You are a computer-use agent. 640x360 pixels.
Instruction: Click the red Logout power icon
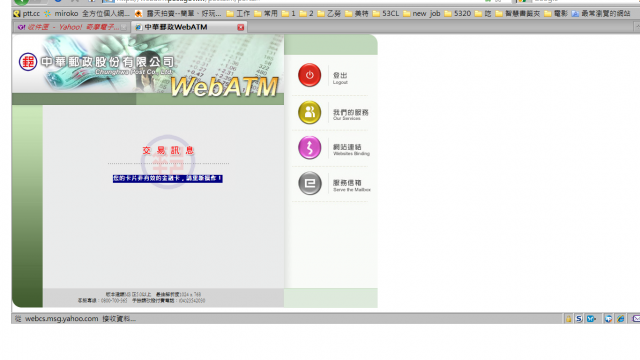[x=309, y=75]
